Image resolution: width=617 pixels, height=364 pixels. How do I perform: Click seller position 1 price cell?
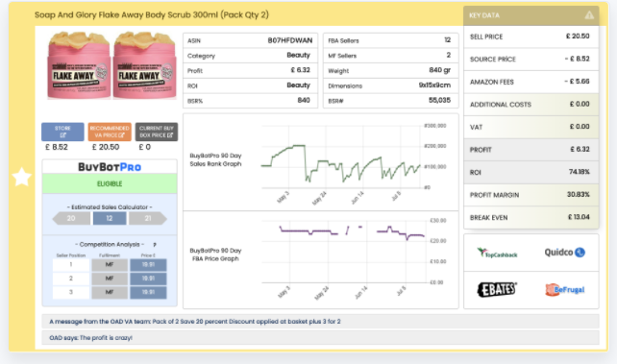[148, 265]
